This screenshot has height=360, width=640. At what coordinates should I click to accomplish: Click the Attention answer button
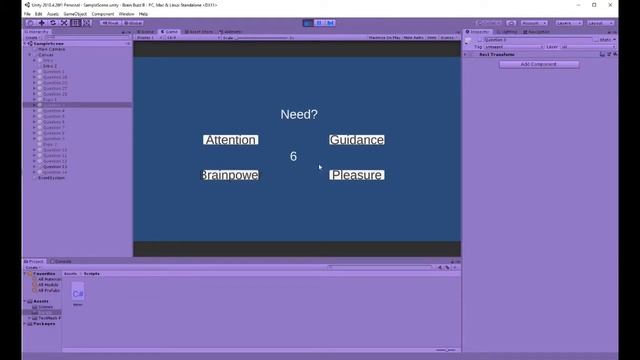(x=231, y=140)
